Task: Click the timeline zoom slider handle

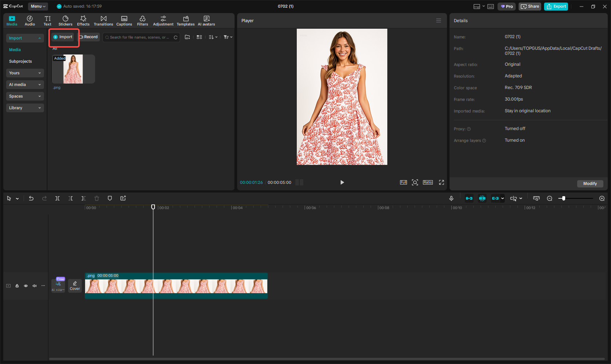Action: click(x=564, y=198)
